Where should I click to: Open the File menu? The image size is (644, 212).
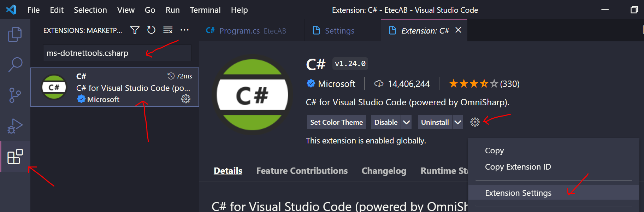coord(34,10)
